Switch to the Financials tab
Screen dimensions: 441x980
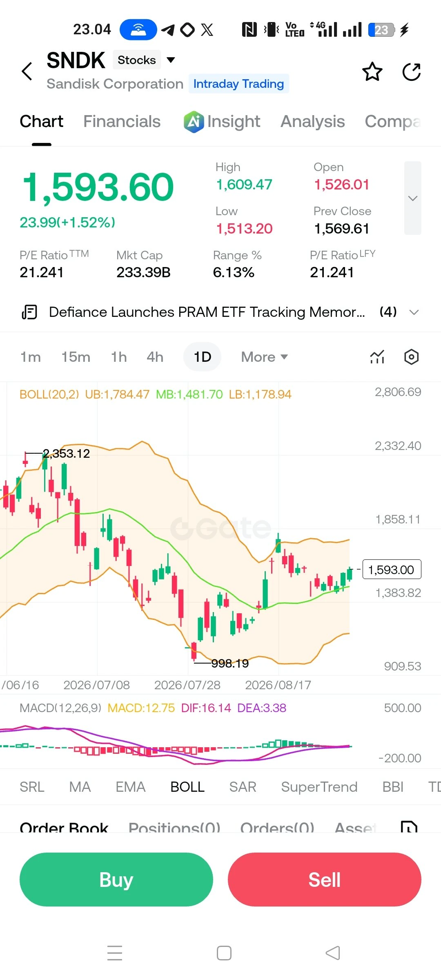(122, 122)
